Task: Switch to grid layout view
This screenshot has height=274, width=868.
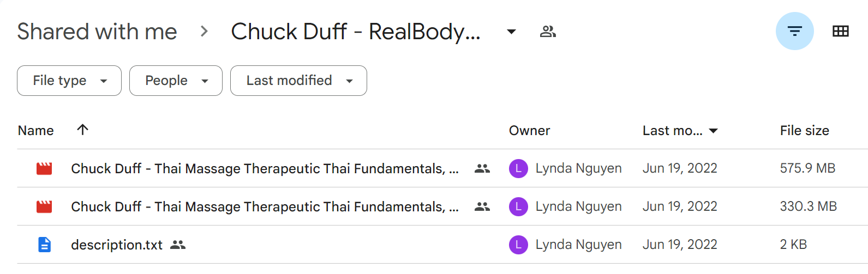Action: click(x=840, y=31)
